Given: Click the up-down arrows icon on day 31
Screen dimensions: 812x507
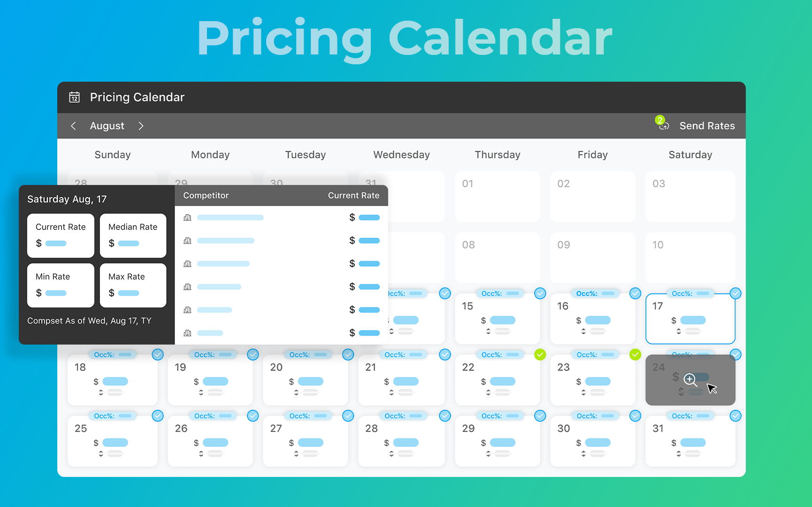Looking at the screenshot, I should [x=679, y=453].
